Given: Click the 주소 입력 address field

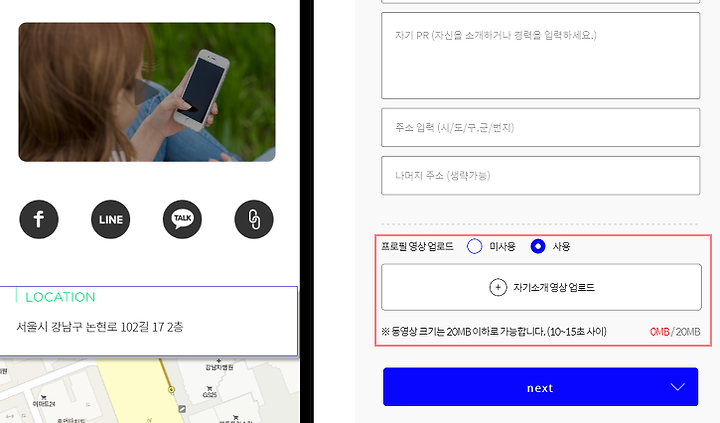Looking at the screenshot, I should click(x=540, y=127).
